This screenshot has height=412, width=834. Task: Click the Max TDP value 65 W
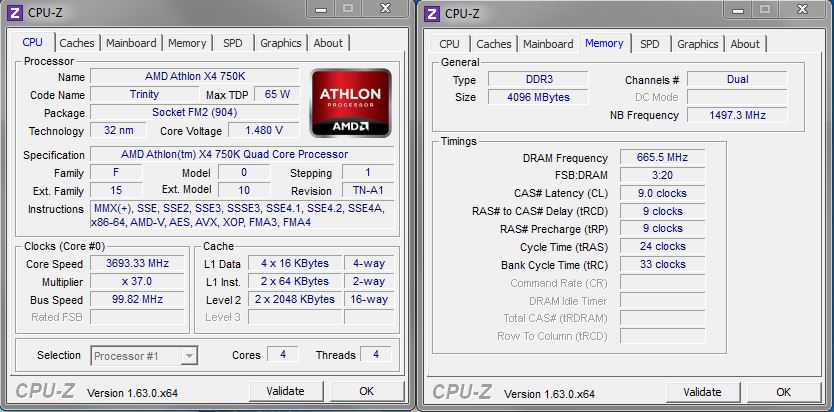277,95
